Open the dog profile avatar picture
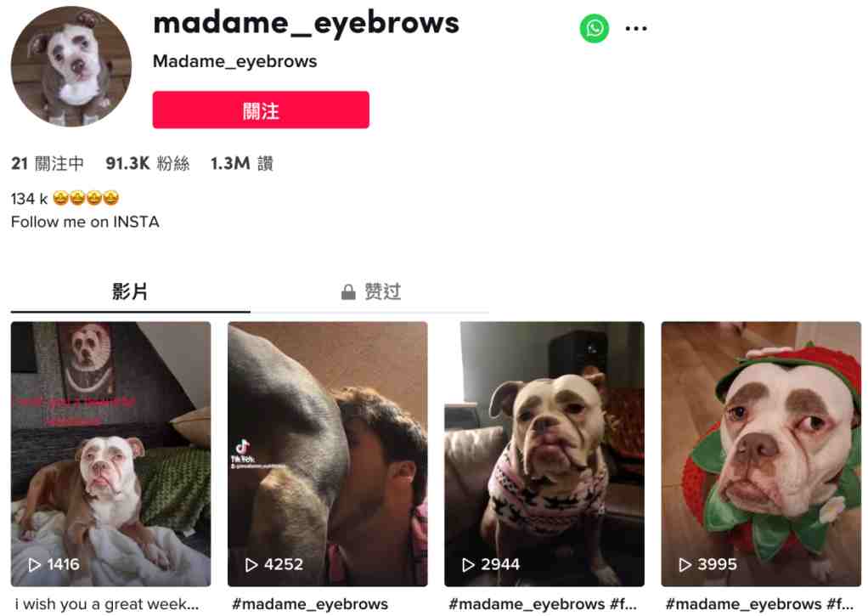Image resolution: width=868 pixels, height=616 pixels. tap(71, 66)
